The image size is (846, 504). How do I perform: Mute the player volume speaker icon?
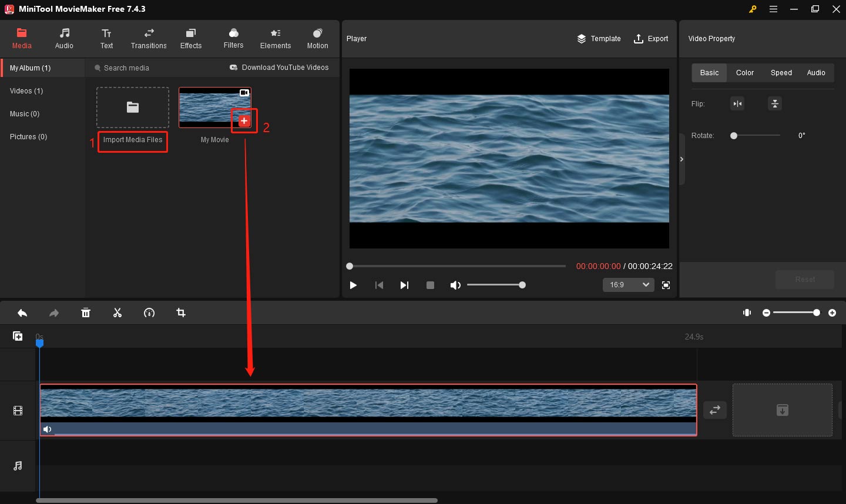pyautogui.click(x=455, y=285)
